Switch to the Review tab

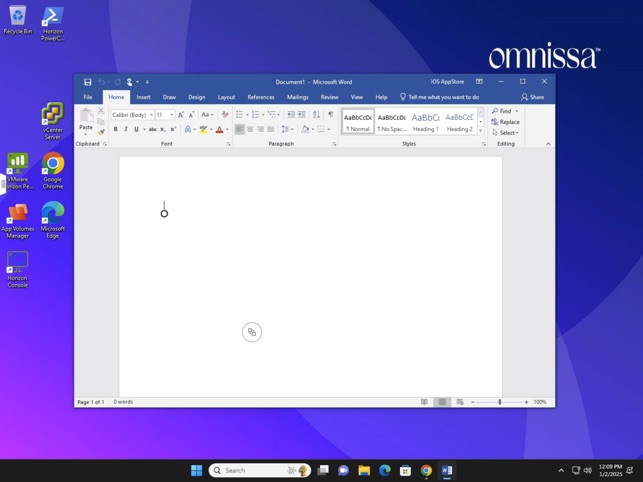(x=329, y=97)
